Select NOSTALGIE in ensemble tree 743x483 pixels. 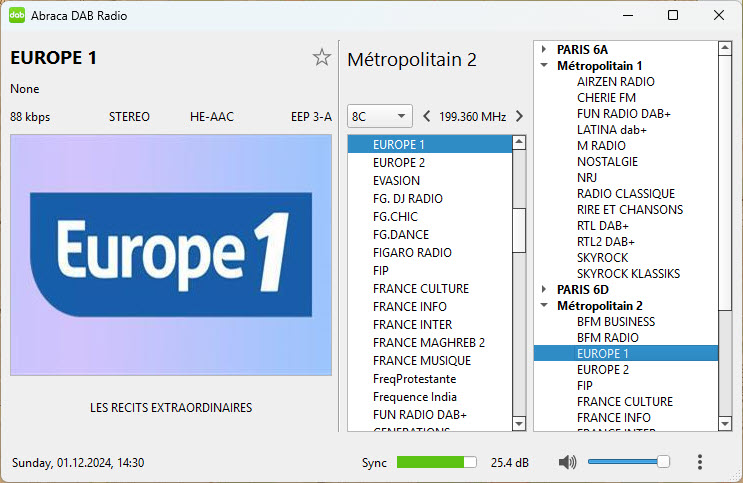pos(607,162)
